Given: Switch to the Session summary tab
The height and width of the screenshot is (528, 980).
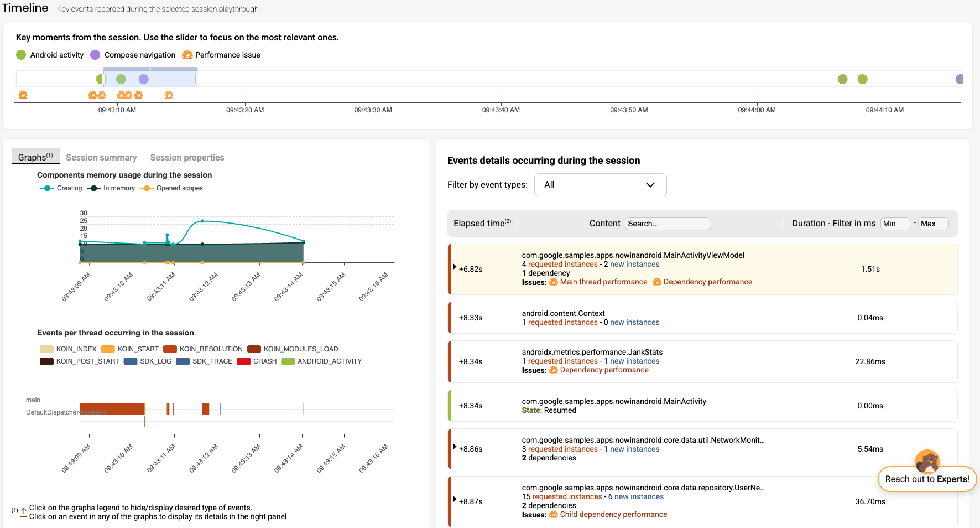Looking at the screenshot, I should (101, 158).
